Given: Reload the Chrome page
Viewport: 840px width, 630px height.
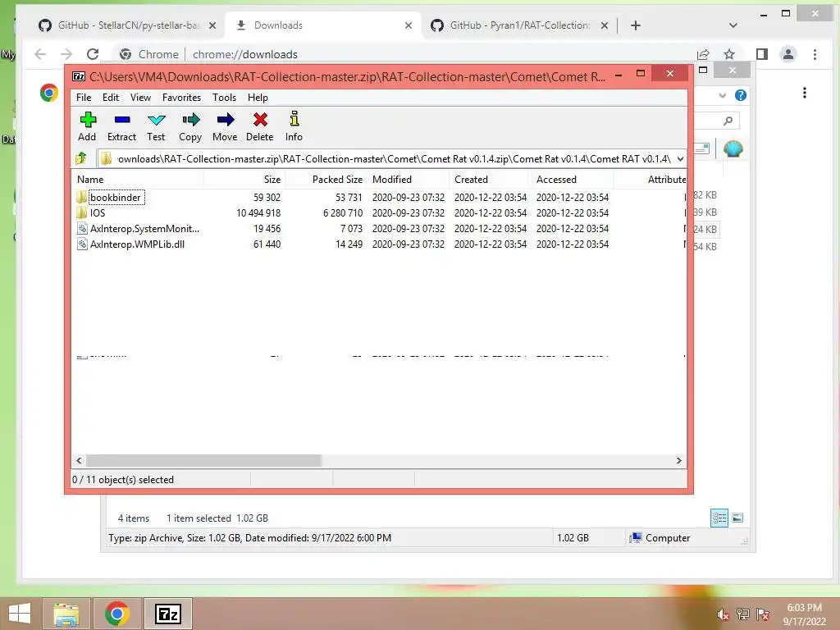Looking at the screenshot, I should coord(93,54).
